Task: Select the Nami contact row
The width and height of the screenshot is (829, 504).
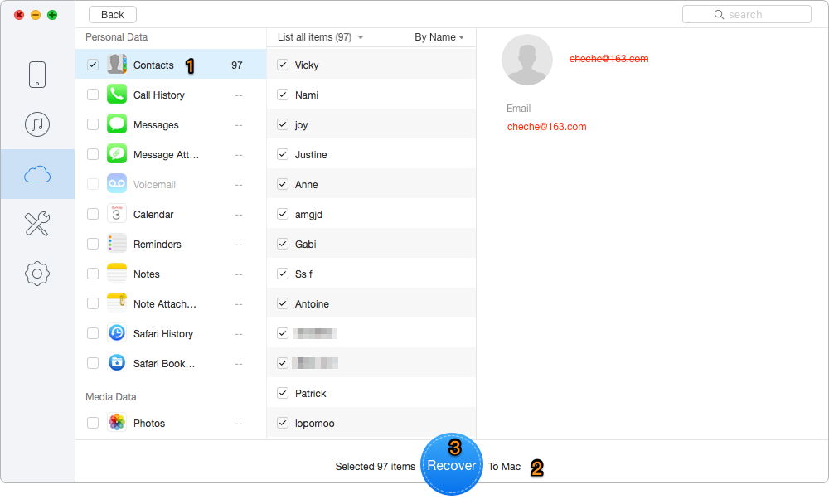Action: pos(371,94)
